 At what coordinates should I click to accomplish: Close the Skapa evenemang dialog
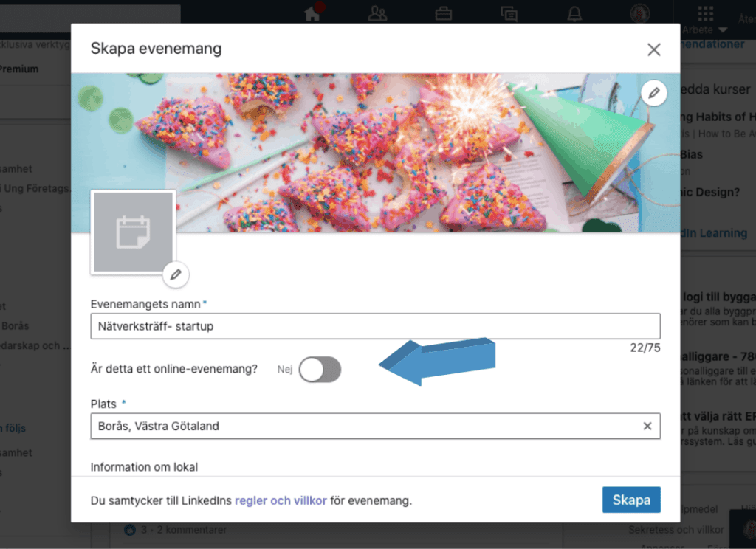(x=654, y=49)
